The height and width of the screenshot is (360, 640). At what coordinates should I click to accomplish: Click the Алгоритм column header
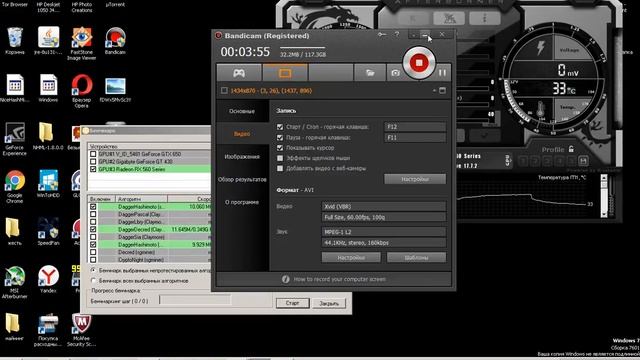[142, 199]
